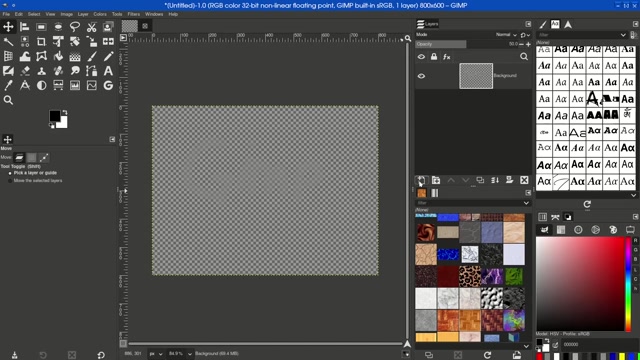Open the Filters menu
Image resolution: width=640 pixels, height=360 pixels.
point(133,14)
